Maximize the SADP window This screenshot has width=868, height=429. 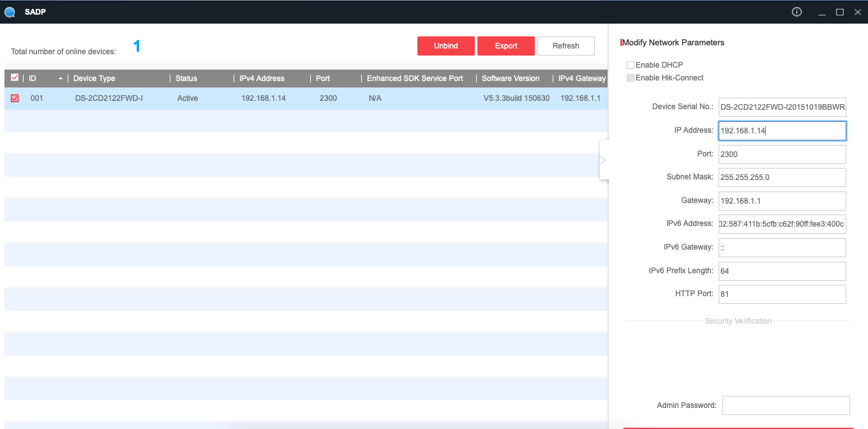(840, 12)
